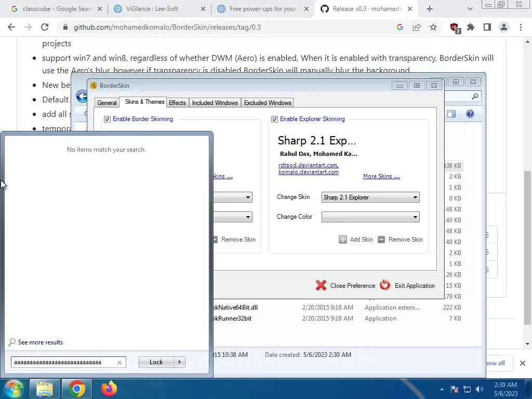Screen dimensions: 532x399
Task: Open a new Chrome tab
Action: [x=430, y=9]
